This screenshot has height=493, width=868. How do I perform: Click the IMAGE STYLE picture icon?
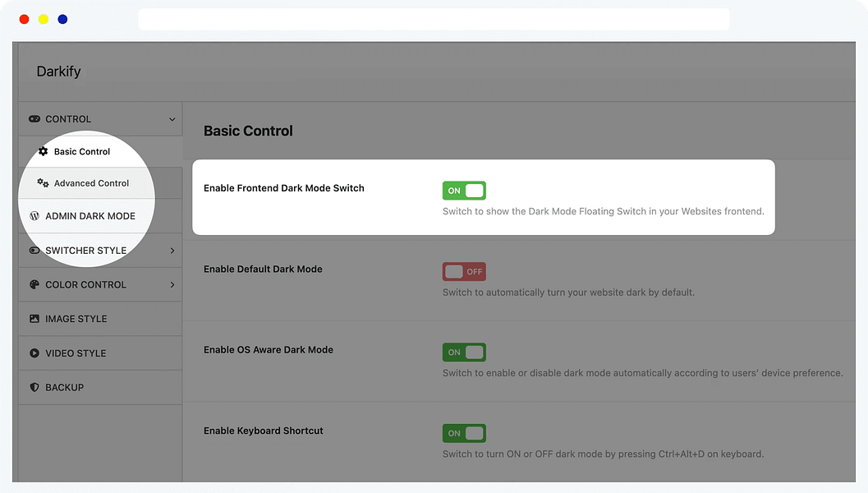[34, 319]
